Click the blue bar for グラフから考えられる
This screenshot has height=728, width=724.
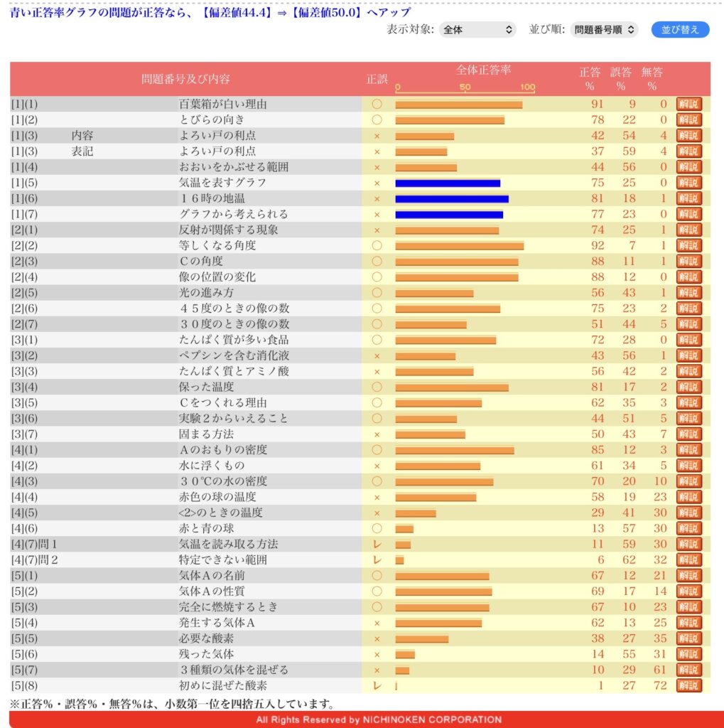pyautogui.click(x=449, y=214)
